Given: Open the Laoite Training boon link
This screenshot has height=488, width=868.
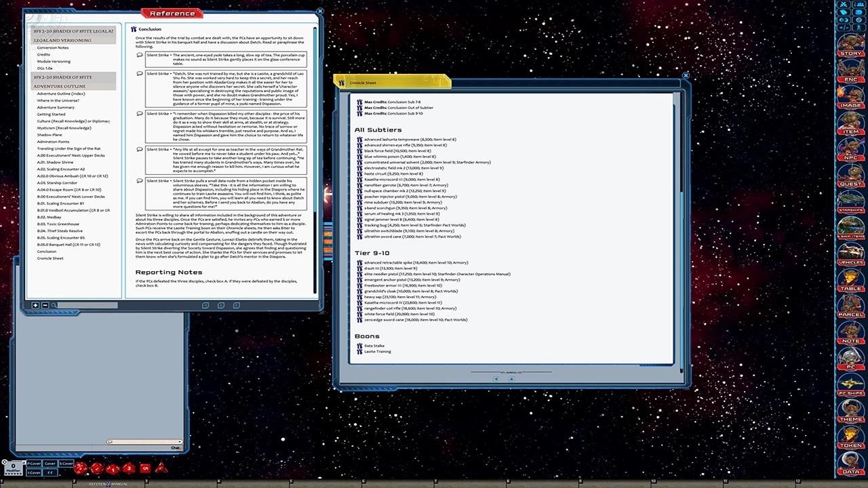Looking at the screenshot, I should tap(377, 352).
